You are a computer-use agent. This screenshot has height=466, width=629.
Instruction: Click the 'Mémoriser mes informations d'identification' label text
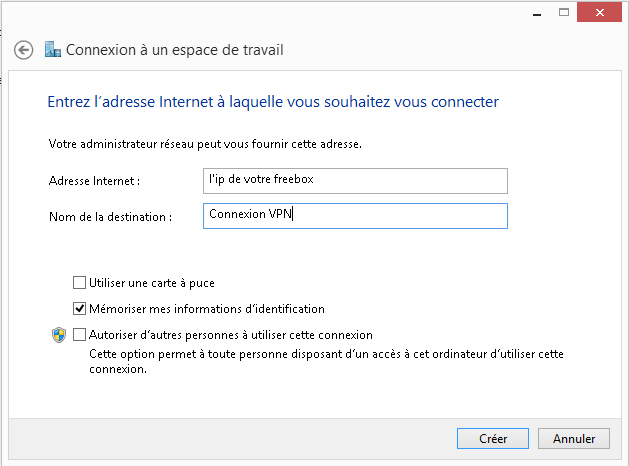(207, 309)
